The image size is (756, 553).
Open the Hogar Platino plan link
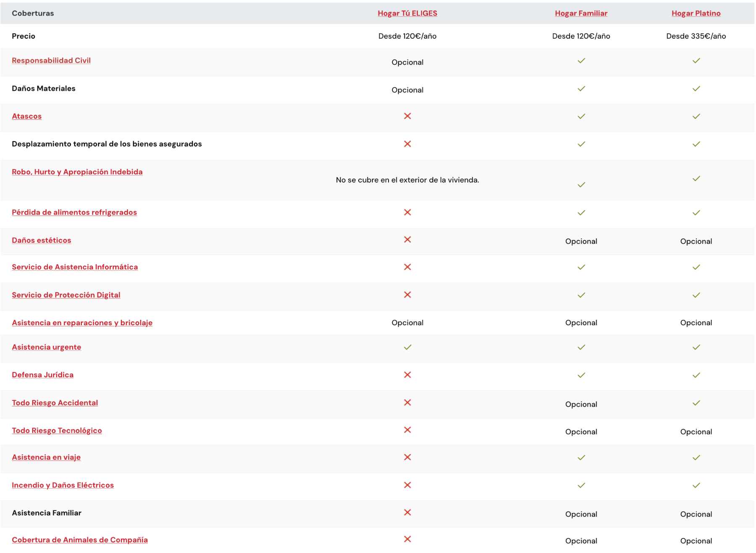[696, 13]
